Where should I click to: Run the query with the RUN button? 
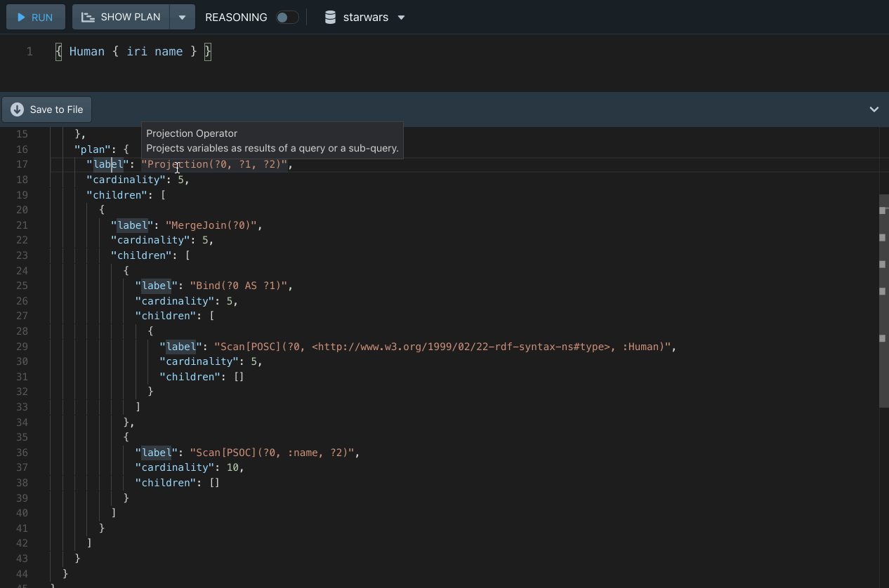pos(36,18)
